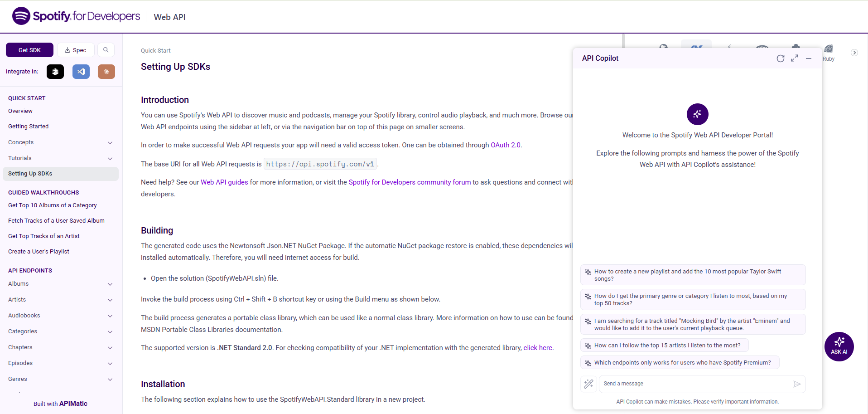868x414 pixels.
Task: Open Fetch Tracks of a User Saved Album
Action: pyautogui.click(x=56, y=221)
